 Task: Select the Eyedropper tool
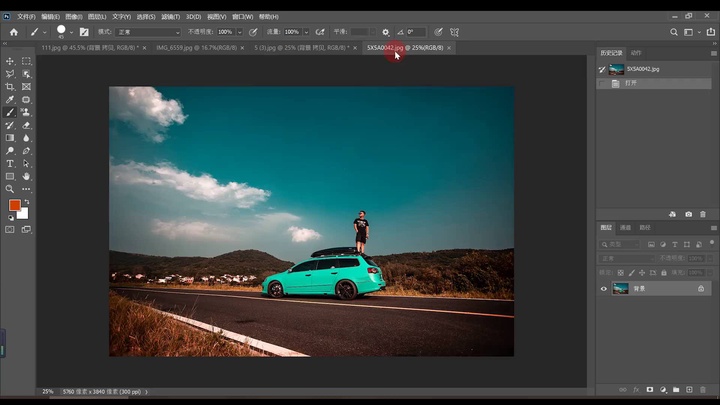pyautogui.click(x=10, y=100)
